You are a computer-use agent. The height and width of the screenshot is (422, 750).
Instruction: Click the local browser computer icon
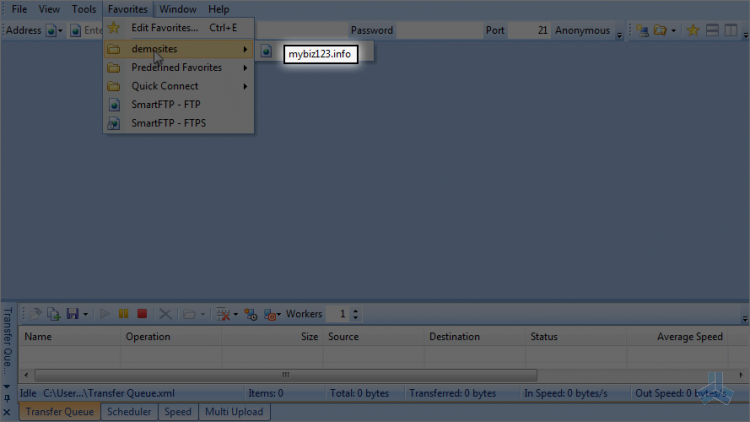pyautogui.click(x=642, y=31)
